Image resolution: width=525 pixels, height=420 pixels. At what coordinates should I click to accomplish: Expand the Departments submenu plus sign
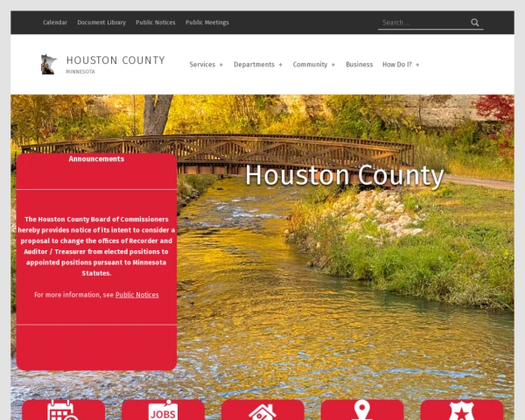click(280, 65)
